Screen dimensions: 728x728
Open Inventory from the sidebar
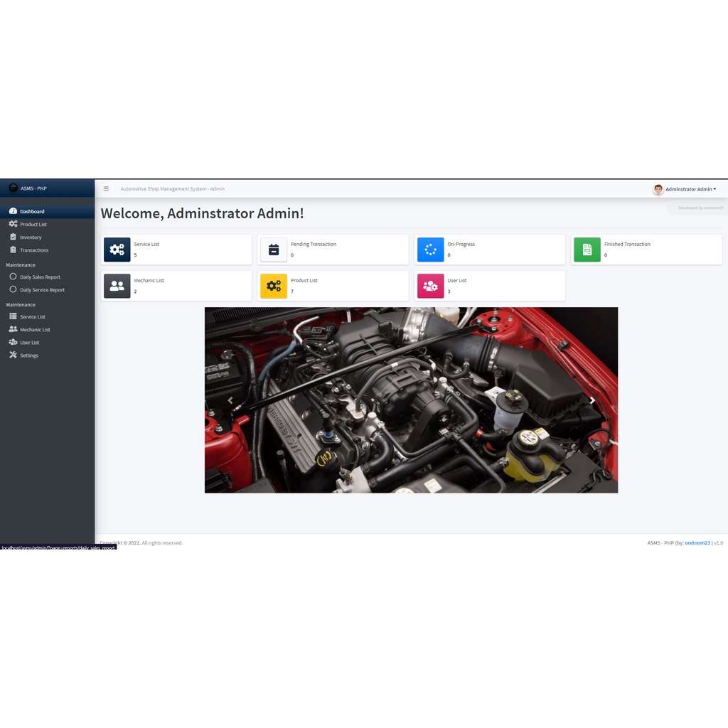pos(31,237)
